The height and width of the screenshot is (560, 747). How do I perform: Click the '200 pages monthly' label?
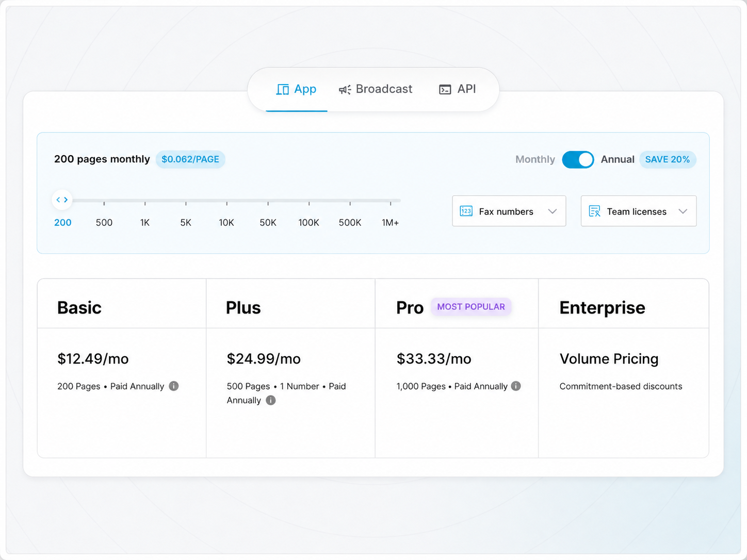[102, 159]
